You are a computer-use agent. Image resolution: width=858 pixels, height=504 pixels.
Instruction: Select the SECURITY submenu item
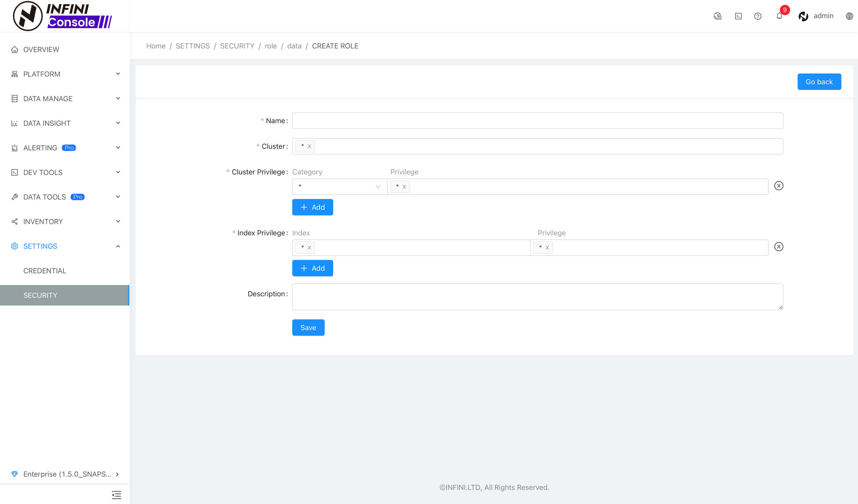pyautogui.click(x=65, y=295)
